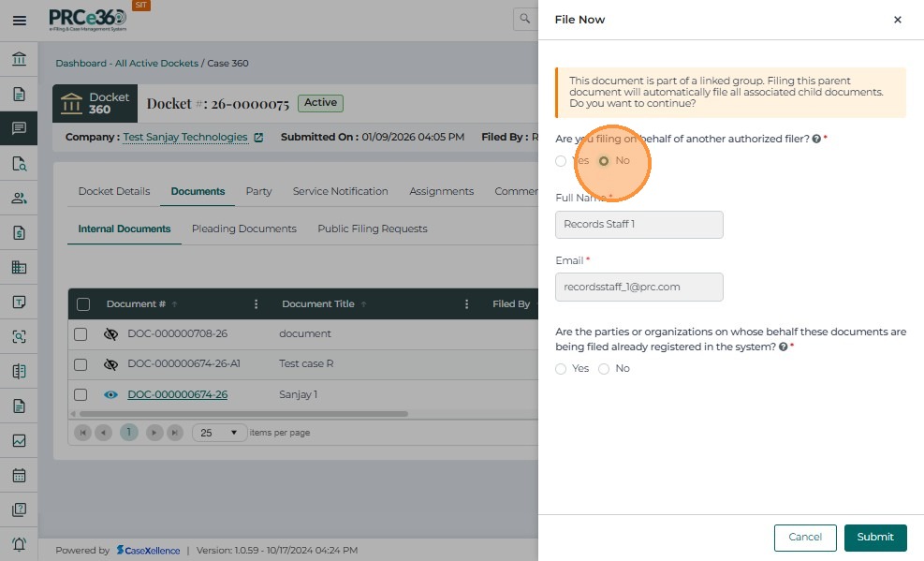Check the box for DOC-000000708-26
The height and width of the screenshot is (561, 924).
[81, 334]
